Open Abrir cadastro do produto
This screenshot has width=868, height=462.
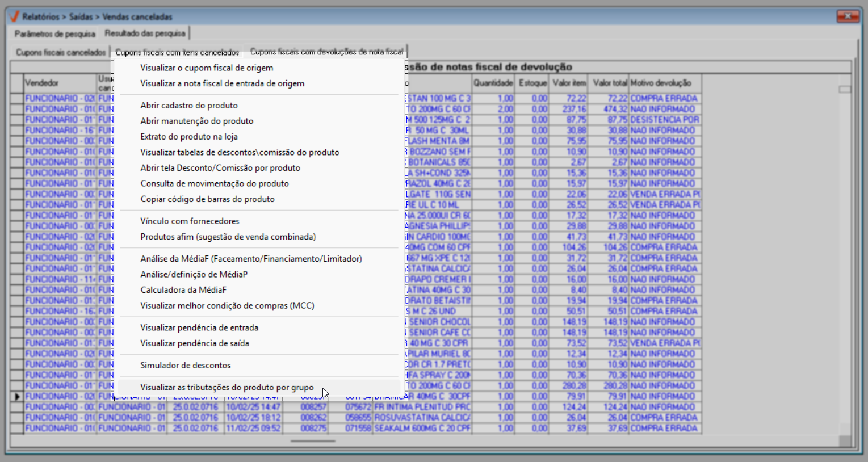(x=189, y=106)
